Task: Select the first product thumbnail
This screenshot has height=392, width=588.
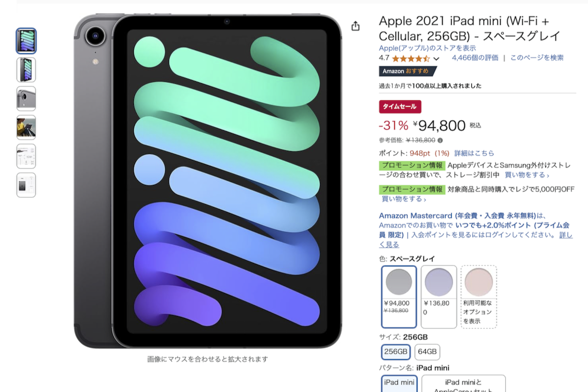Action: pyautogui.click(x=26, y=41)
